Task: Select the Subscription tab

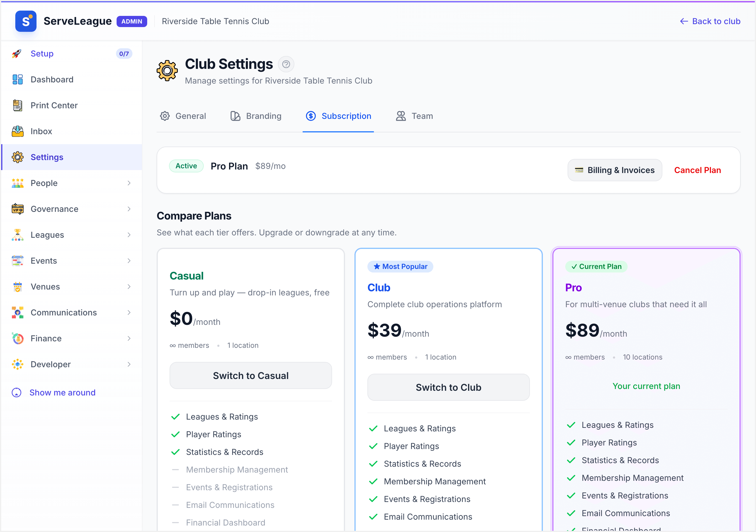Action: tap(338, 116)
